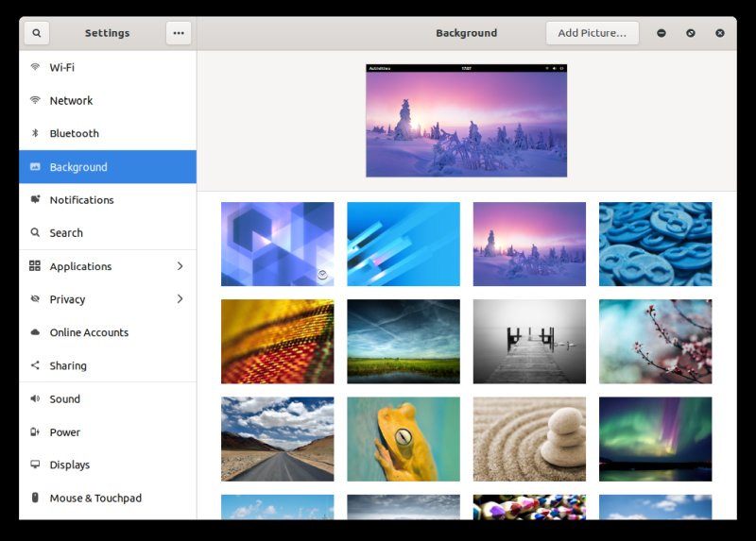Pick the blue geometric hexagon wallpaper
The height and width of the screenshot is (541, 756).
click(277, 244)
